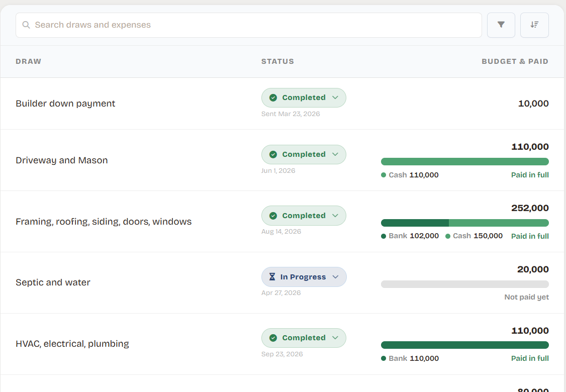
Task: Click the Driveway and Mason payment progress bar
Action: 465,162
